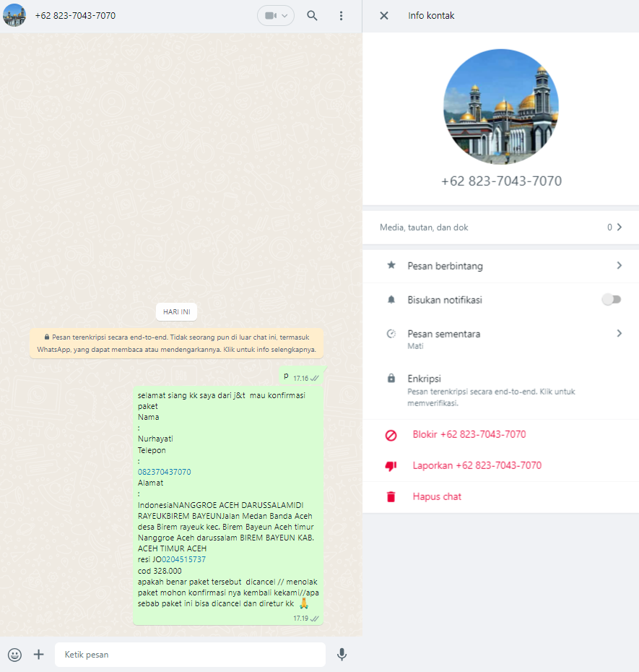639x672 pixels.
Task: Click the HARI INI date label
Action: pos(176,312)
